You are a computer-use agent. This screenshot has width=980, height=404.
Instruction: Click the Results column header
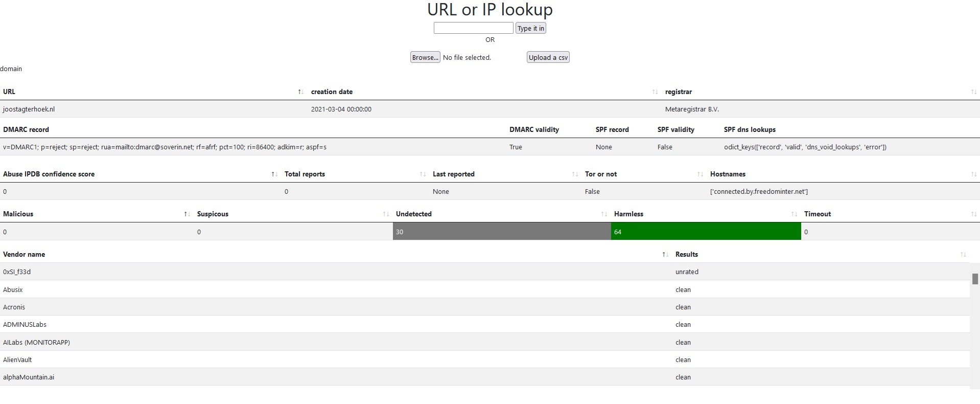coord(687,255)
